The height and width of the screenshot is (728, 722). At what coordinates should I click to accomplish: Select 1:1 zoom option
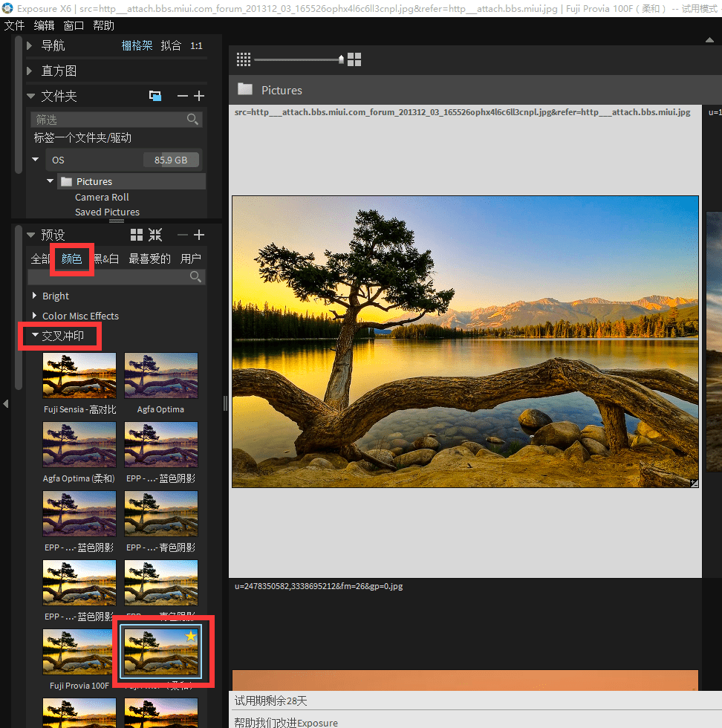point(196,46)
